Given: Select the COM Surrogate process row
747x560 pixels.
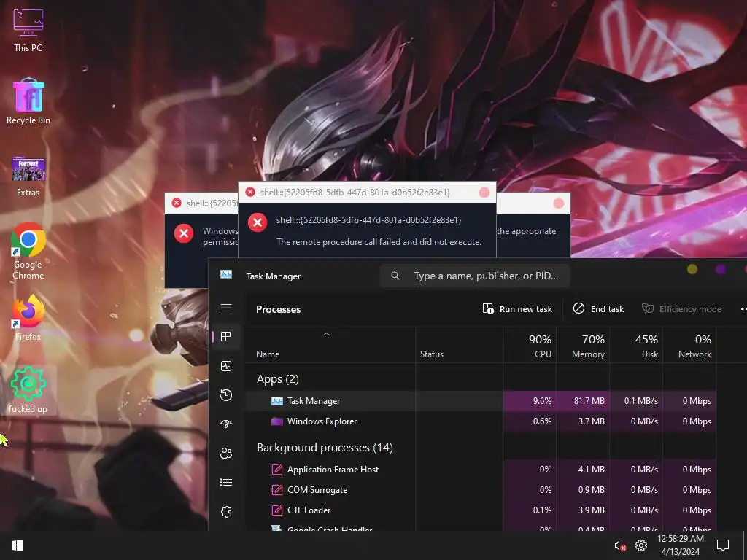Looking at the screenshot, I should pos(481,490).
